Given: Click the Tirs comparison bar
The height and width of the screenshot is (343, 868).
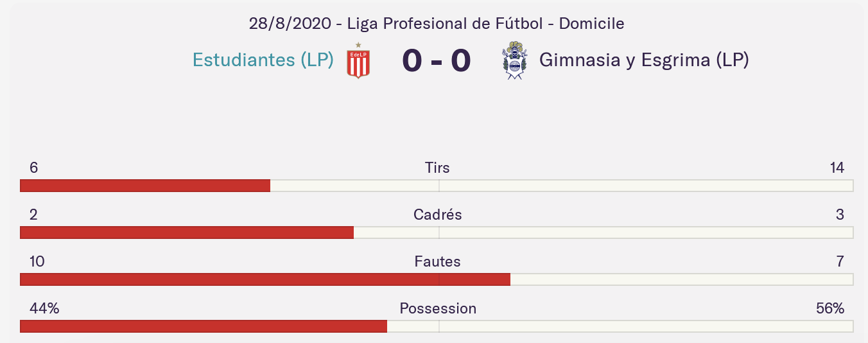Looking at the screenshot, I should tap(437, 186).
